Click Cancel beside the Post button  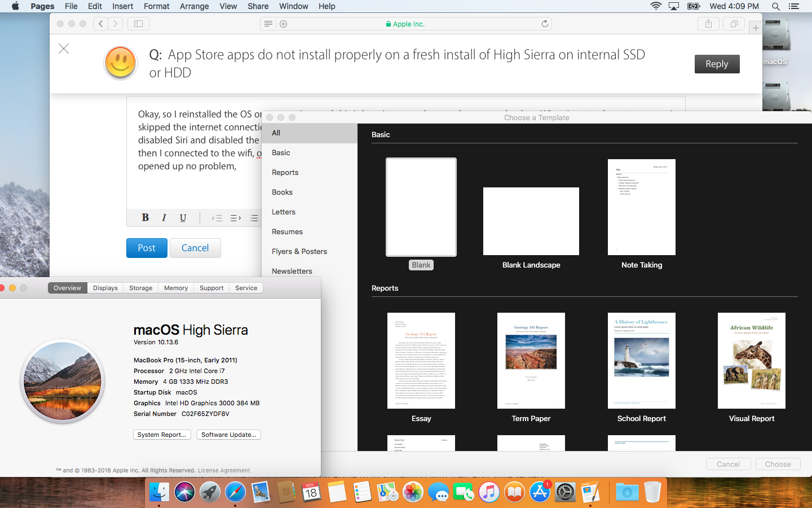pos(195,248)
